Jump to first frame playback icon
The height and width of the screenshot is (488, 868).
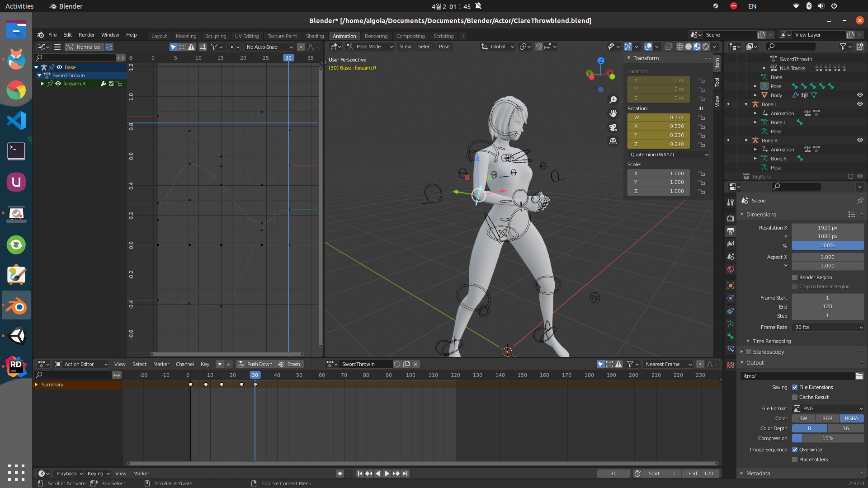pyautogui.click(x=360, y=474)
